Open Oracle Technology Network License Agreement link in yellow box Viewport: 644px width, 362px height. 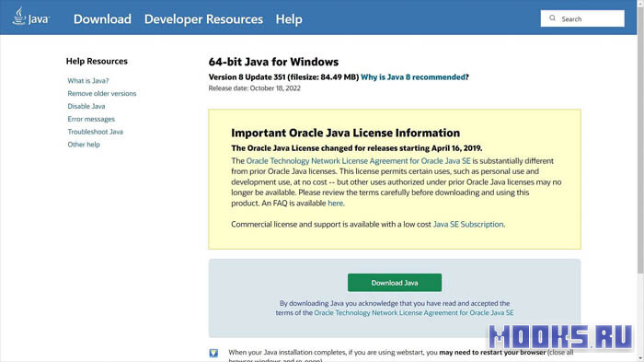click(x=358, y=161)
